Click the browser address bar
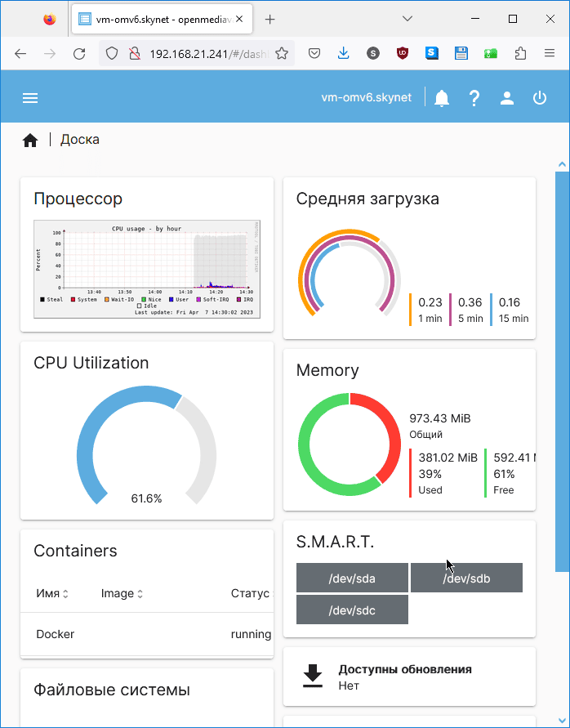Viewport: 570px width, 728px height. (208, 54)
